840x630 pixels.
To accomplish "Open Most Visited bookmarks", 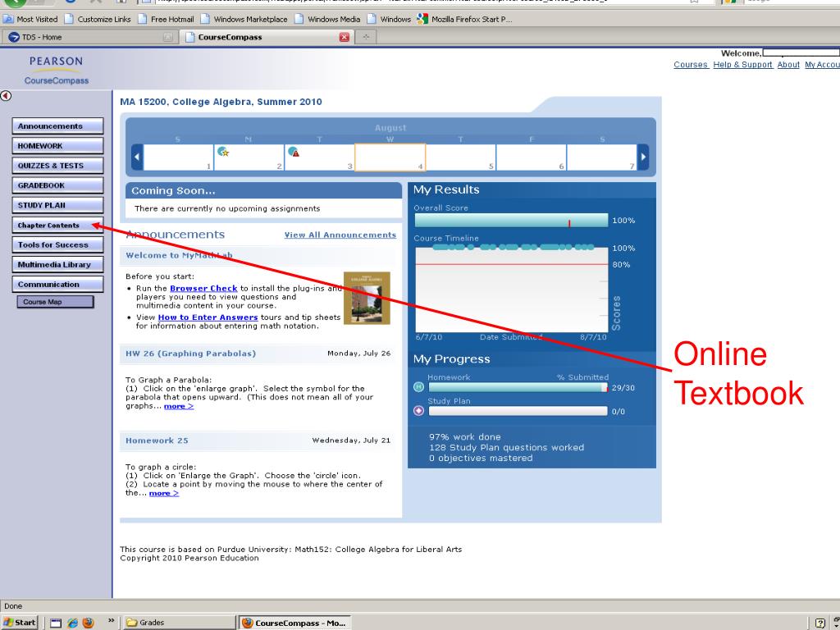I will point(30,20).
